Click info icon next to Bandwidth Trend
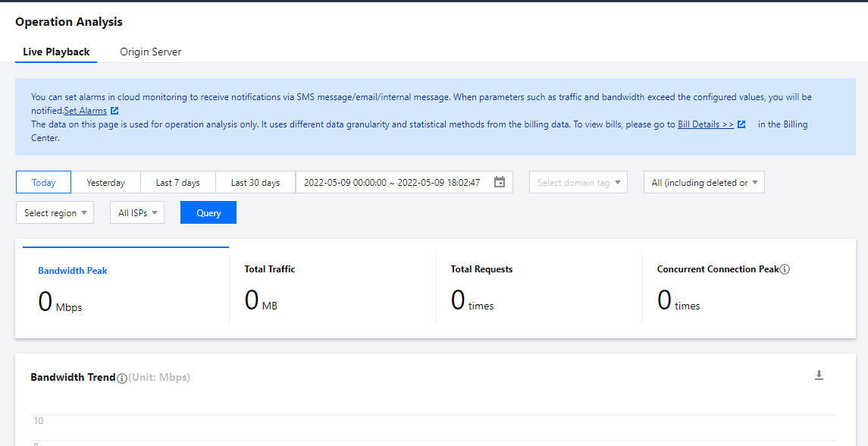Viewport: 868px width, 446px height. pos(122,378)
